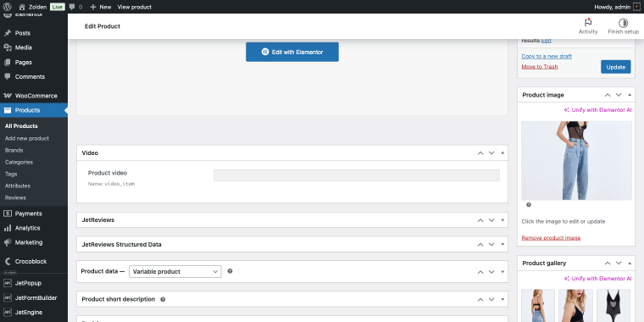Open product Categories submenu item
Viewport: 644px width, 322px height.
19,162
